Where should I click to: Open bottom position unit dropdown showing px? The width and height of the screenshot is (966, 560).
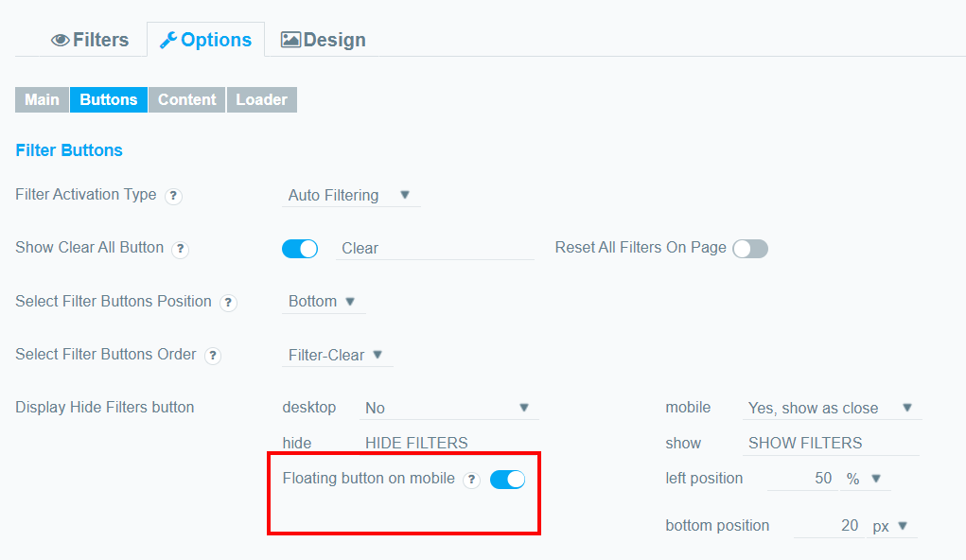click(892, 526)
